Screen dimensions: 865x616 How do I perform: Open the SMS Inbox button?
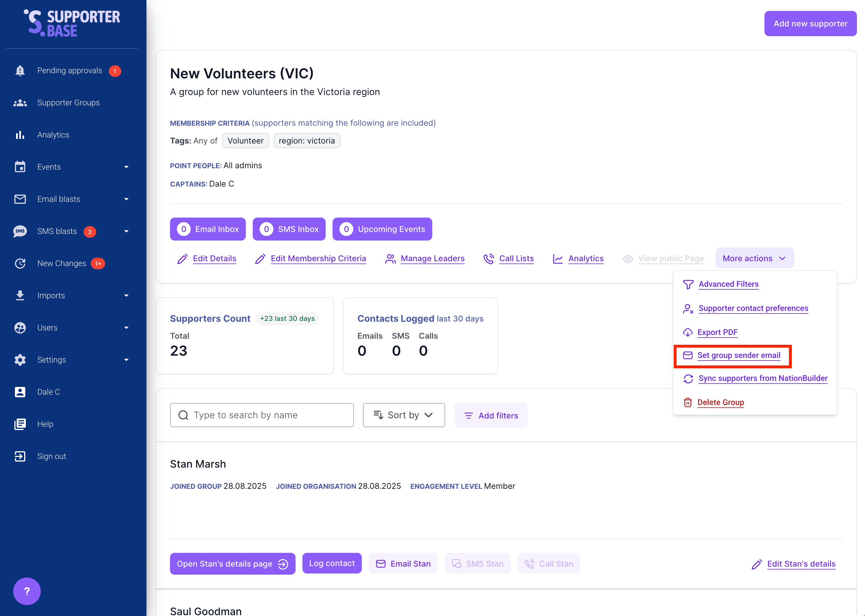click(x=289, y=229)
